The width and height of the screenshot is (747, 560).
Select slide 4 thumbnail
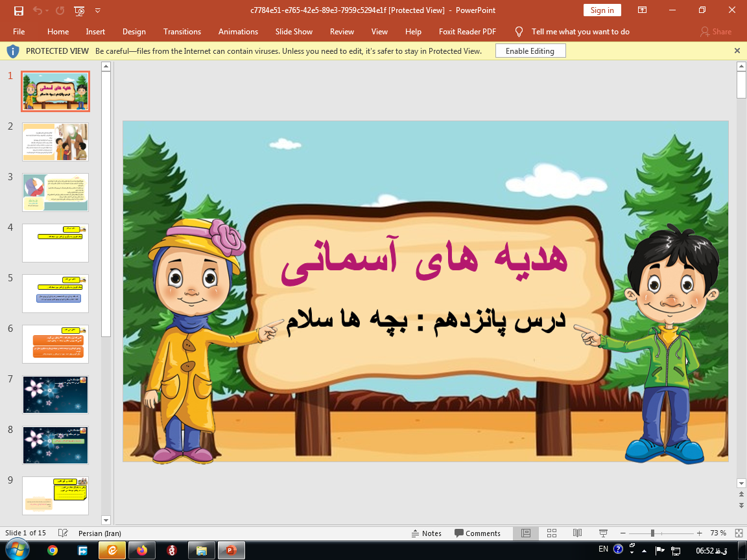pyautogui.click(x=55, y=243)
